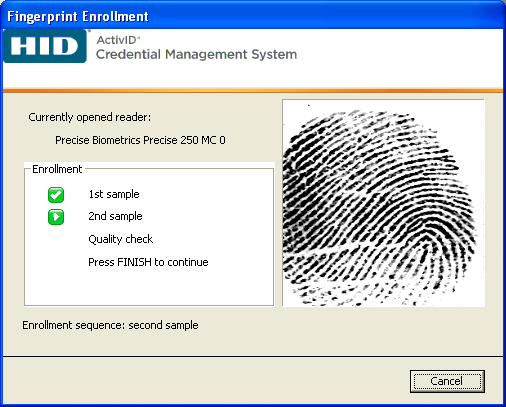
Task: Click the ActivID product name text
Action: click(118, 40)
